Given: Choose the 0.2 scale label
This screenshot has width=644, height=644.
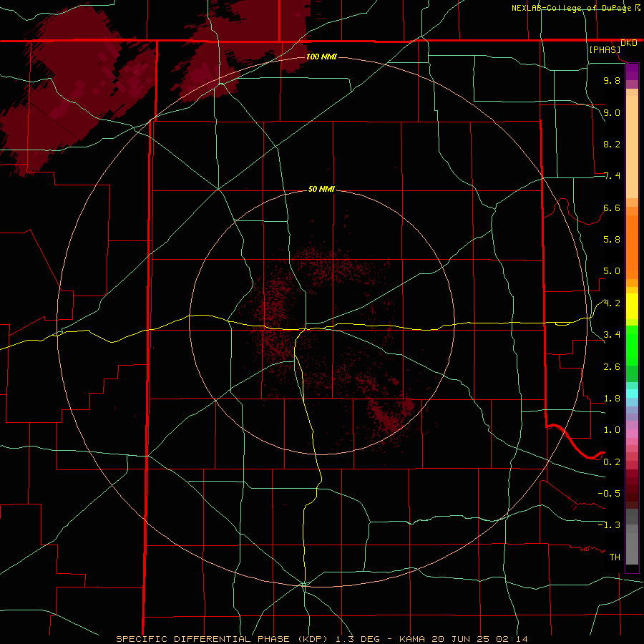Looking at the screenshot, I should point(612,462).
